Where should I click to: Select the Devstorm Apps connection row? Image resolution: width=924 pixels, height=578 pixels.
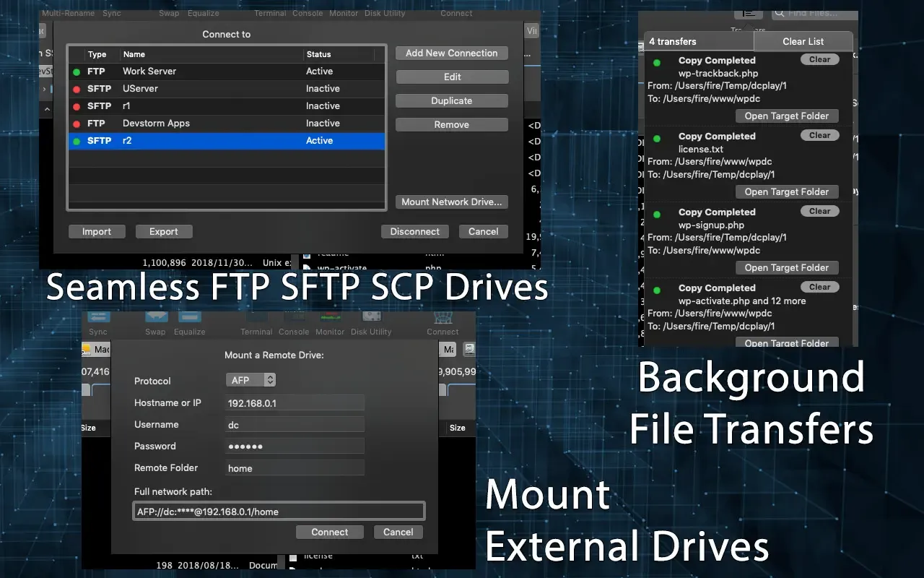(226, 124)
